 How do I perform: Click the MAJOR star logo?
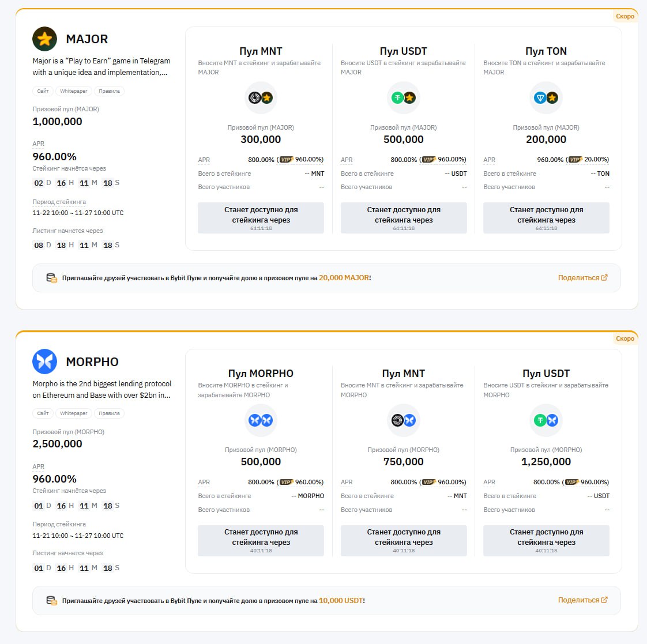(x=44, y=39)
